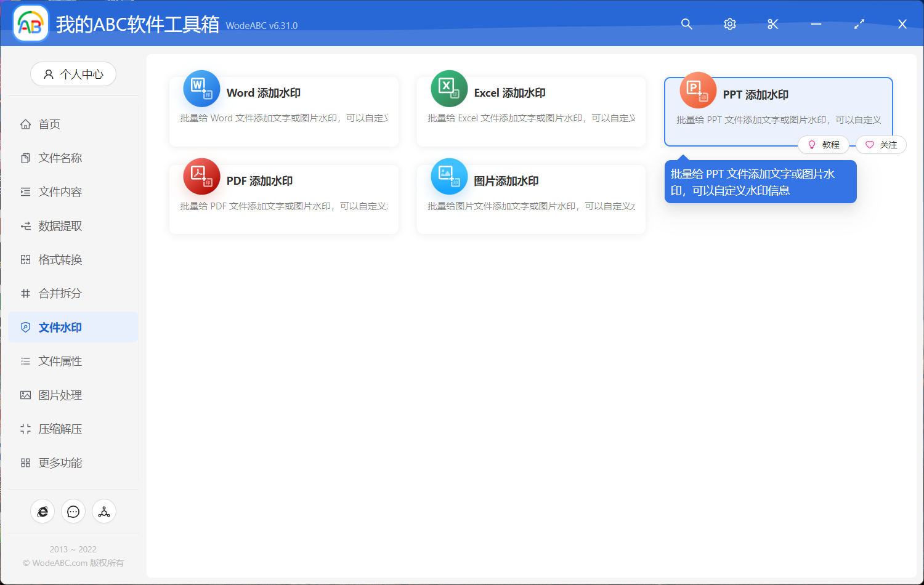This screenshot has width=924, height=585.
Task: Open 个人中心 from the sidebar
Action: 73,74
